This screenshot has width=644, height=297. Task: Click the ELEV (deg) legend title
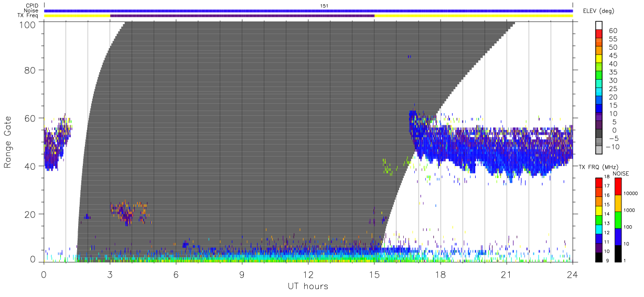point(599,10)
